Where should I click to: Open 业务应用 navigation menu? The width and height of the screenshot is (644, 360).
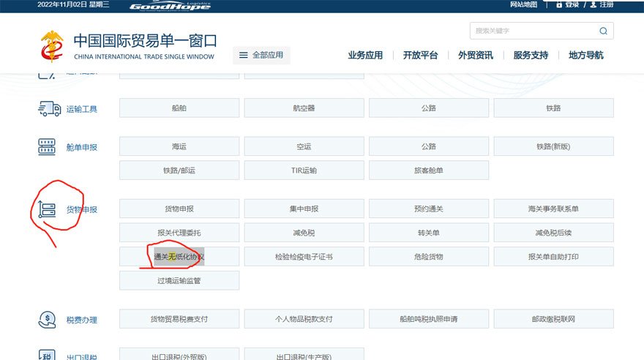coord(365,55)
